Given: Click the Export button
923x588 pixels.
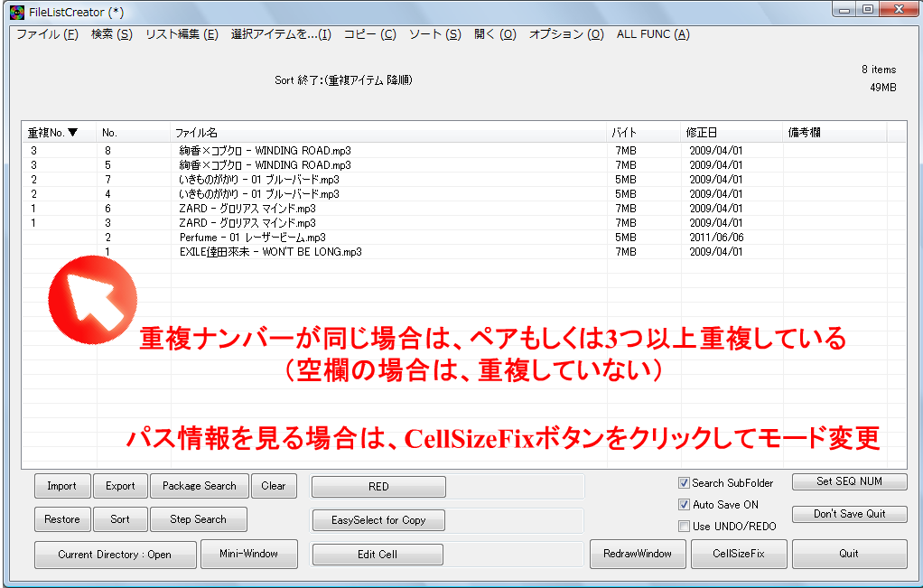Looking at the screenshot, I should [120, 485].
